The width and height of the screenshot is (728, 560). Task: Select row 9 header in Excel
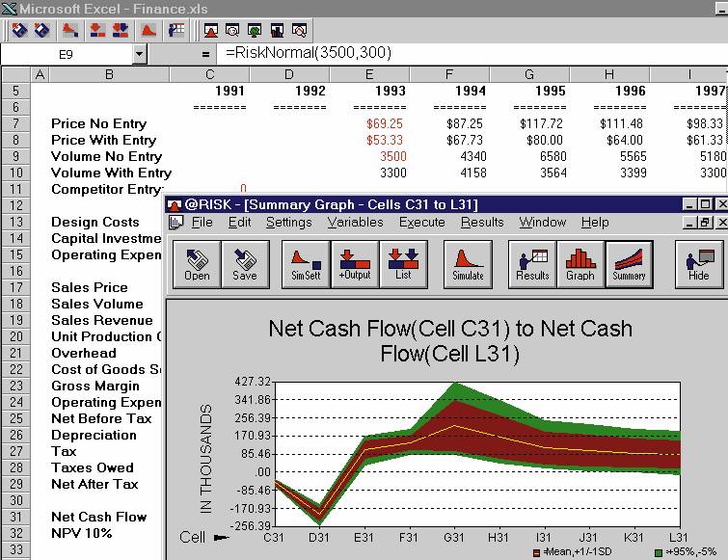tap(15, 156)
